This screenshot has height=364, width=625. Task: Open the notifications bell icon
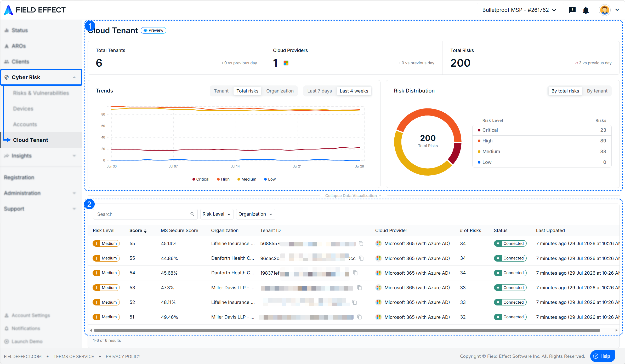586,10
